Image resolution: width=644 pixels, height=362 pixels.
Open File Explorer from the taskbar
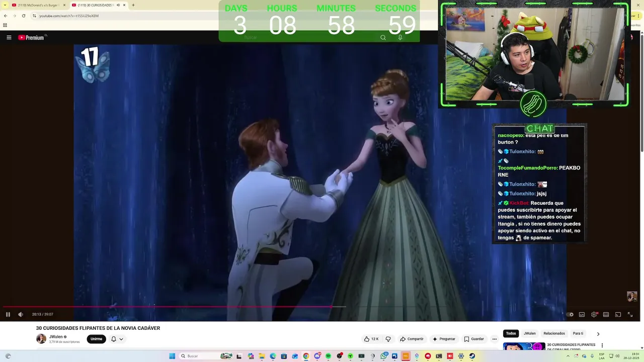pyautogui.click(x=262, y=356)
